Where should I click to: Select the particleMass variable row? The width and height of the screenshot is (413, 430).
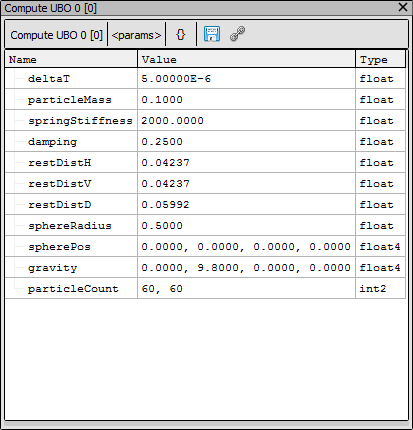click(205, 100)
